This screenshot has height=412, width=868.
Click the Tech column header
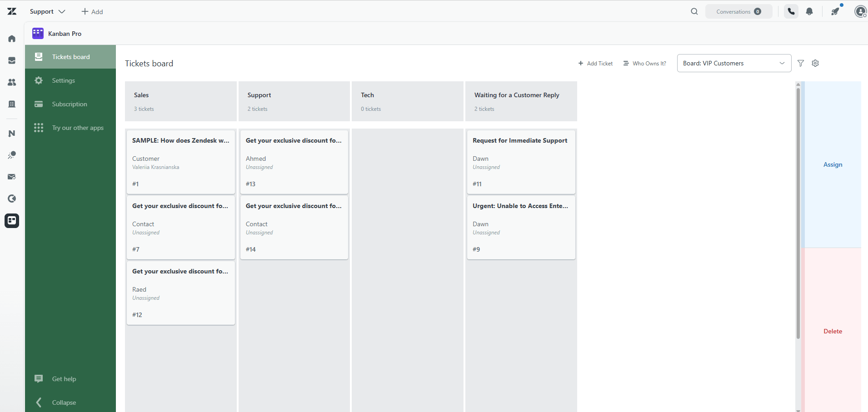pos(407,101)
